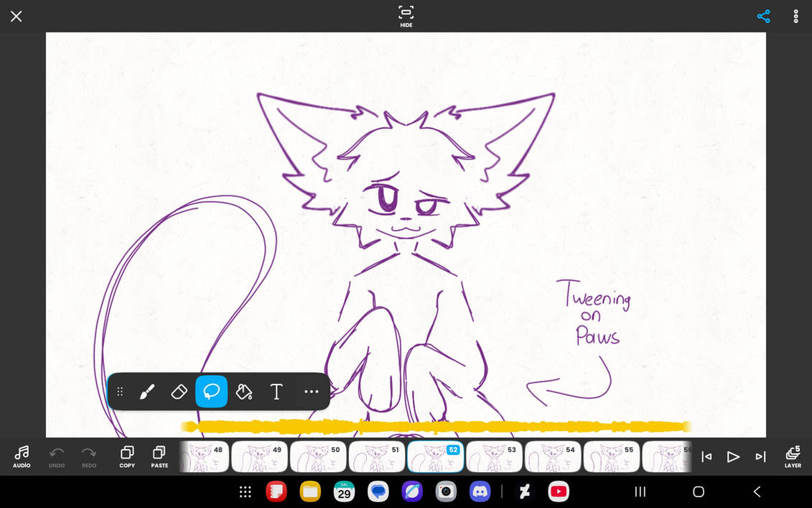The width and height of the screenshot is (812, 508).
Task: Select the Brush tool
Action: (147, 392)
